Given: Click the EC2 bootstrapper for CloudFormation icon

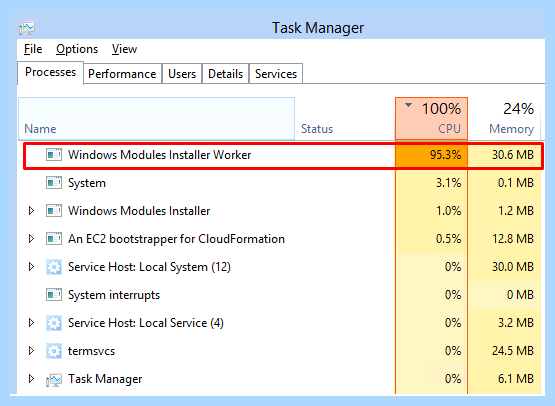Looking at the screenshot, I should point(54,239).
